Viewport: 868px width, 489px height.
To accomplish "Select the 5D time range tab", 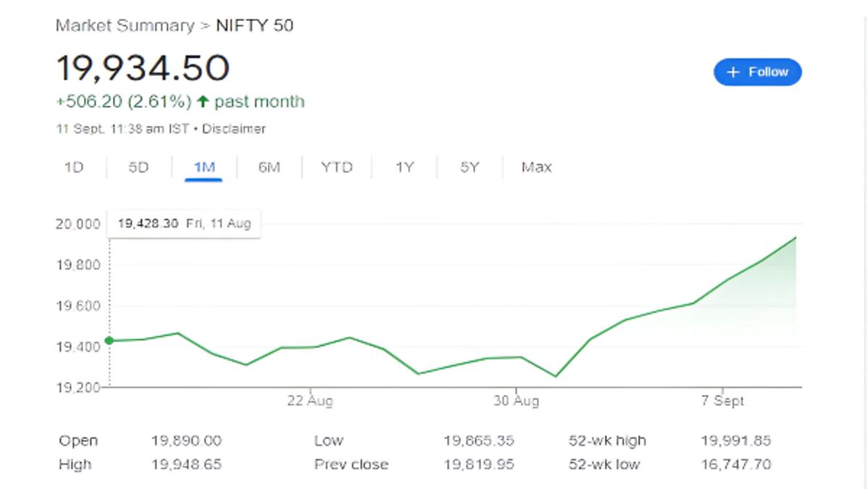I will (x=138, y=167).
